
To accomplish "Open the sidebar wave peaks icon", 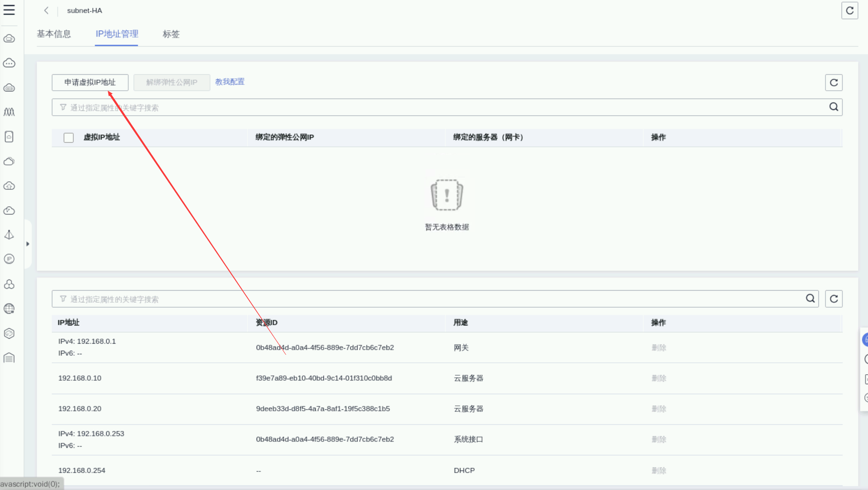I will pos(9,112).
